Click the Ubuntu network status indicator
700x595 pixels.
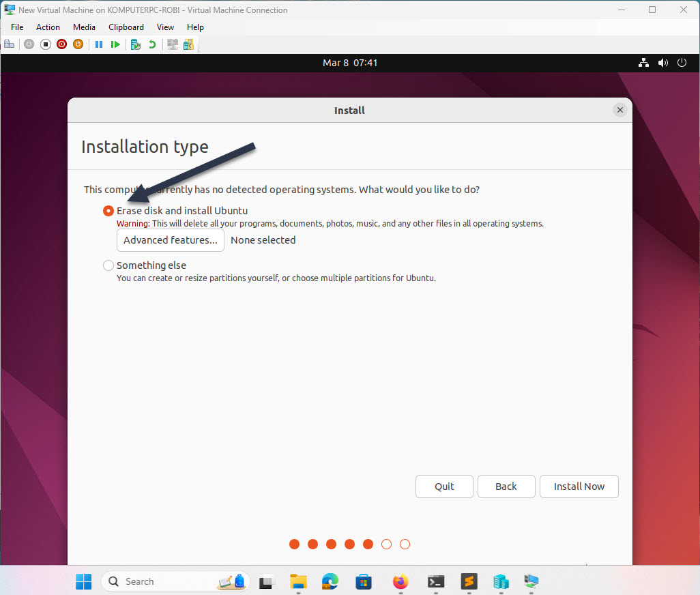[x=643, y=62]
